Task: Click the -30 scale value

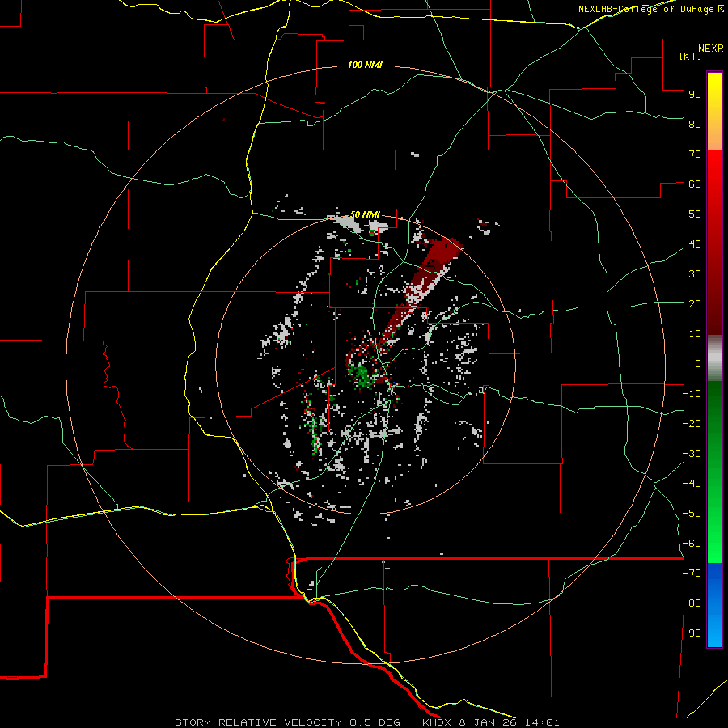Action: pos(692,454)
